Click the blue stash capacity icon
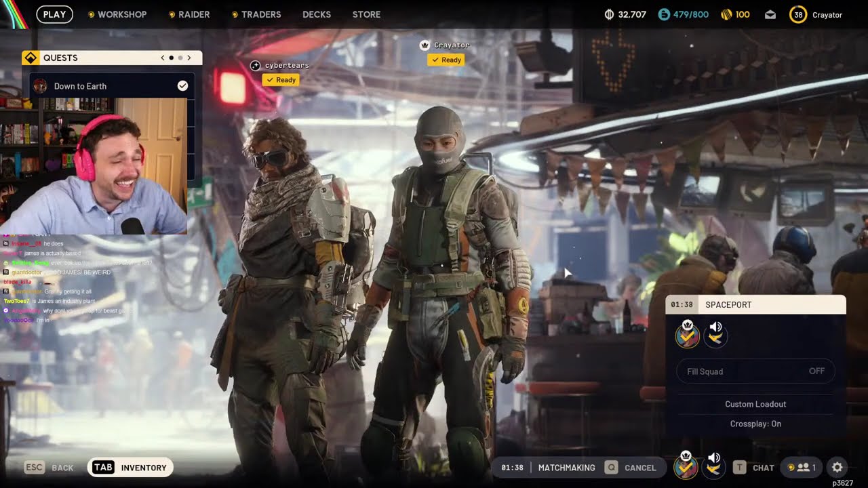The image size is (868, 488). point(664,14)
